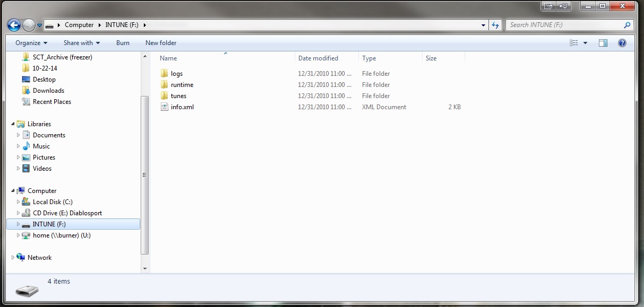Expand Local Disk (C:)
This screenshot has height=307, width=644.
click(x=18, y=202)
